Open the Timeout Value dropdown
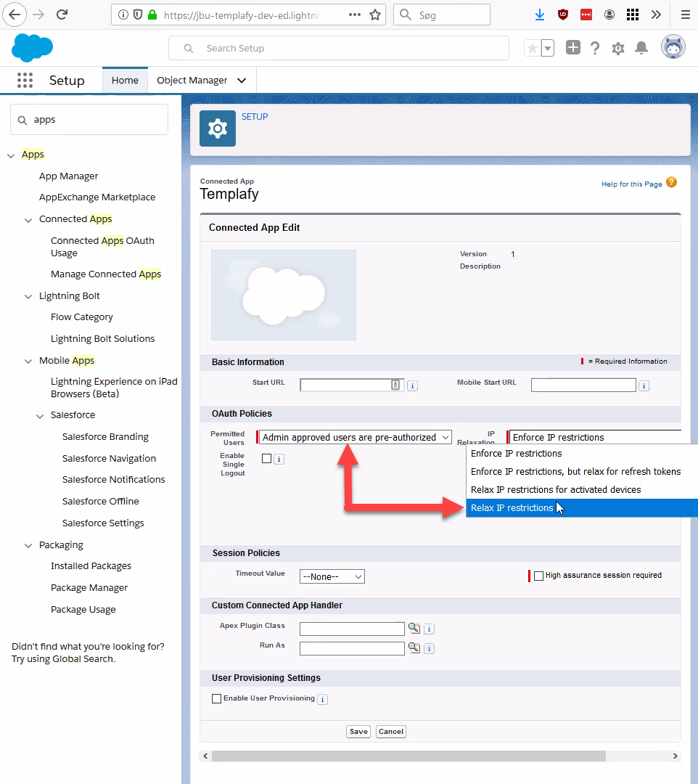The height and width of the screenshot is (784, 698). pyautogui.click(x=332, y=576)
